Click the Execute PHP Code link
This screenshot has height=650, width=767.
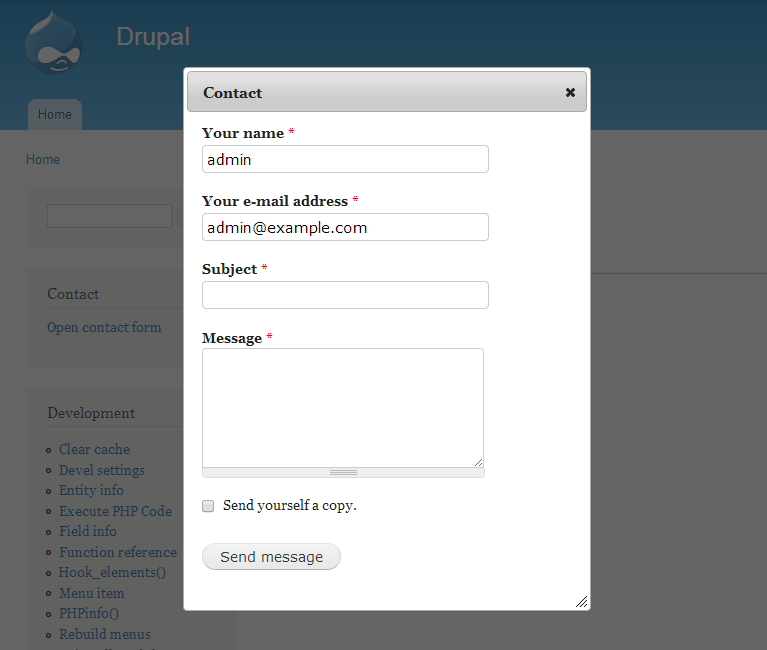click(x=115, y=511)
